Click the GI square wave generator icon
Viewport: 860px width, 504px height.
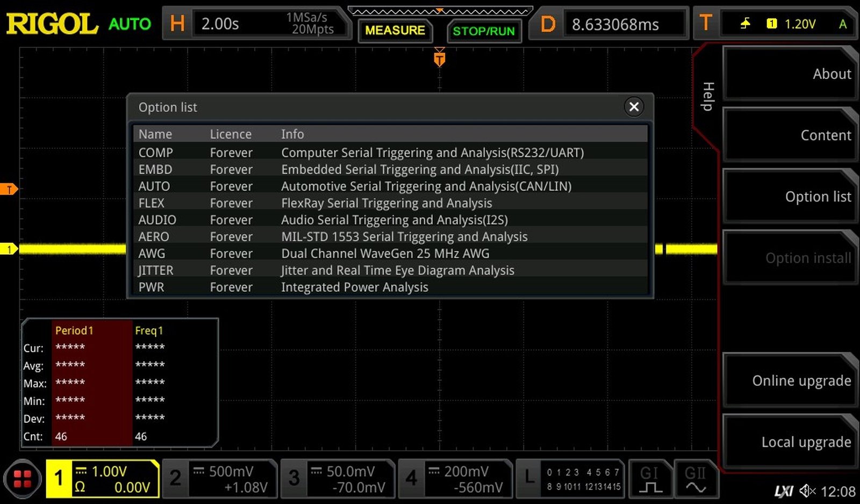(649, 479)
